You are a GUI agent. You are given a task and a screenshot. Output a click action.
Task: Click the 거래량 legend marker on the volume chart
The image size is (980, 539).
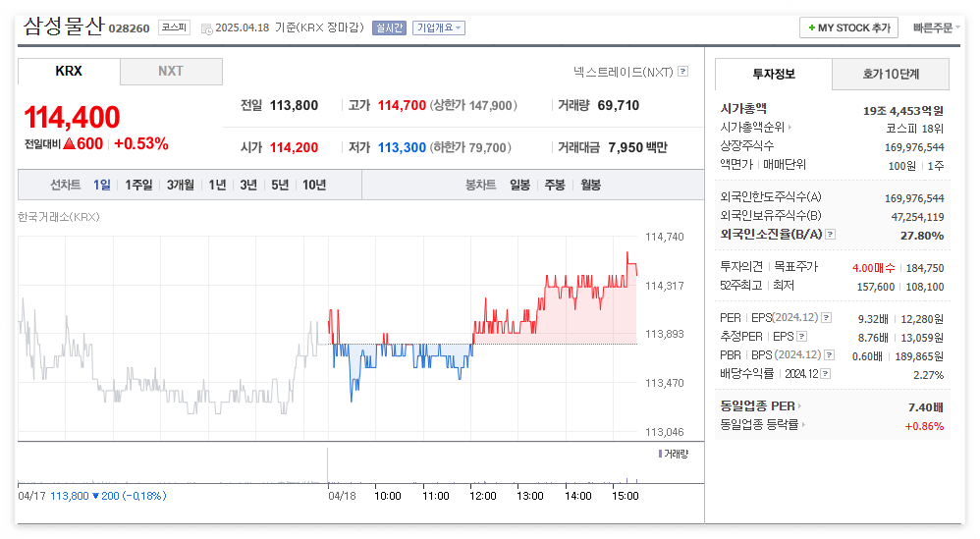pos(660,454)
